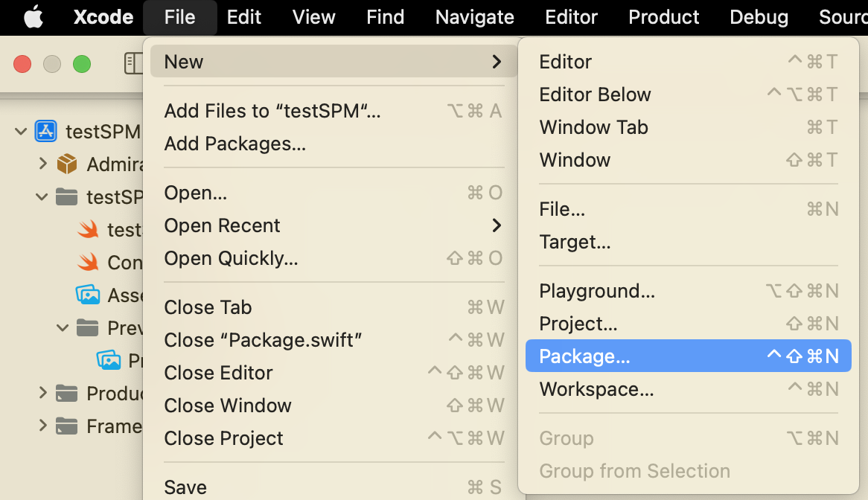
Task: Open the Product menu
Action: 664,17
